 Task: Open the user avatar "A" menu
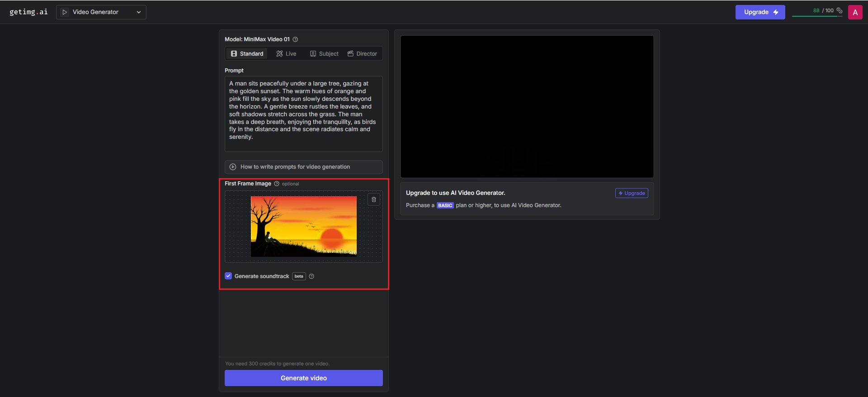point(855,12)
